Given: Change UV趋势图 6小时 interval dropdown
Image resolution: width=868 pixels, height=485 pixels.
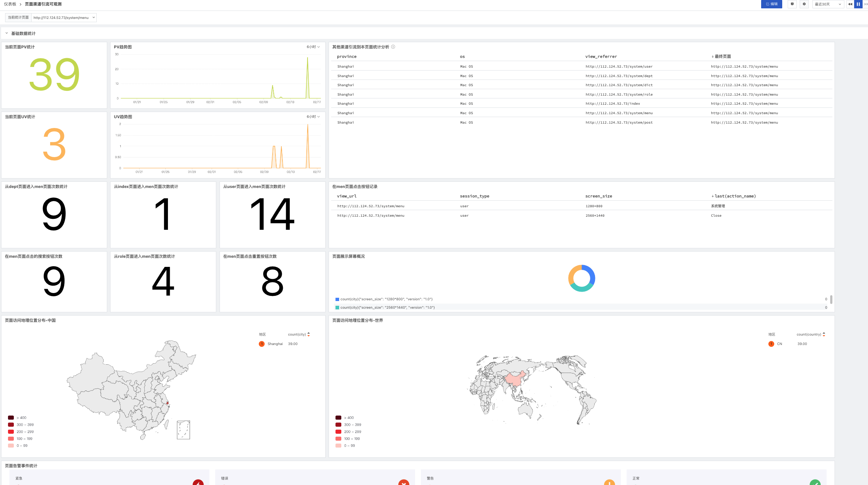Looking at the screenshot, I should point(313,117).
